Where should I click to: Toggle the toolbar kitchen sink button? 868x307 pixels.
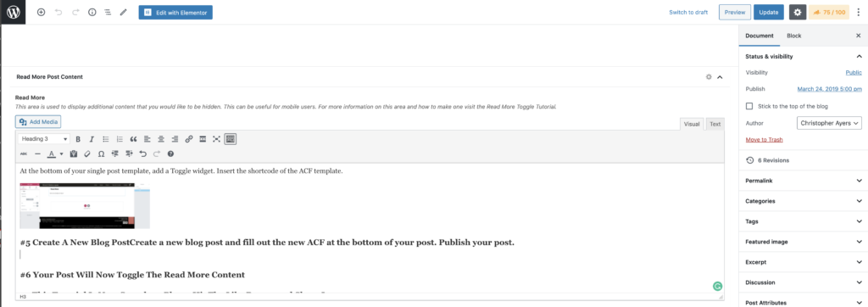coord(231,139)
